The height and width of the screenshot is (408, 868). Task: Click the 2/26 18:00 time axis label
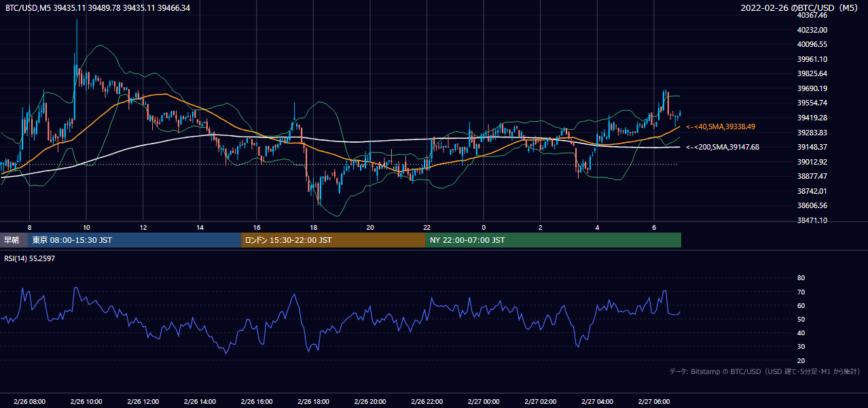[x=313, y=402]
